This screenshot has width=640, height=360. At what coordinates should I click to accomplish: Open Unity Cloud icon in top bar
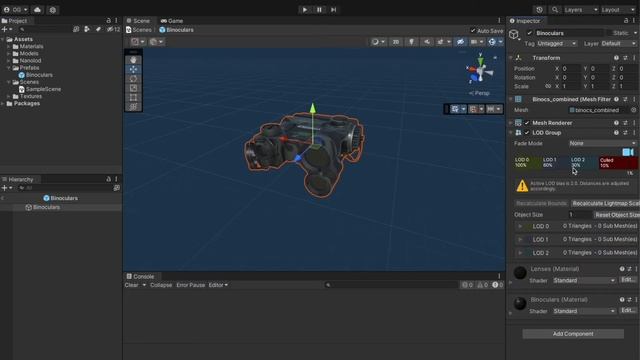(x=38, y=10)
